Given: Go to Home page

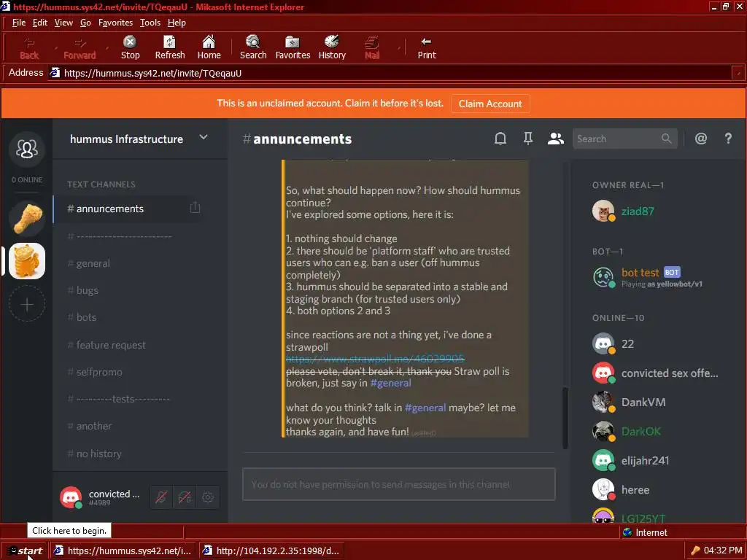Looking at the screenshot, I should [209, 48].
